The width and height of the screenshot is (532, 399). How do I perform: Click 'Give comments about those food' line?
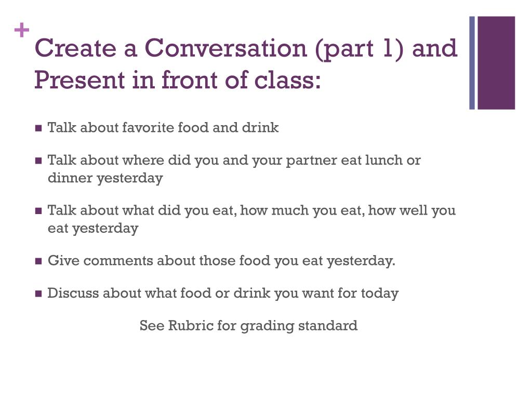point(221,261)
